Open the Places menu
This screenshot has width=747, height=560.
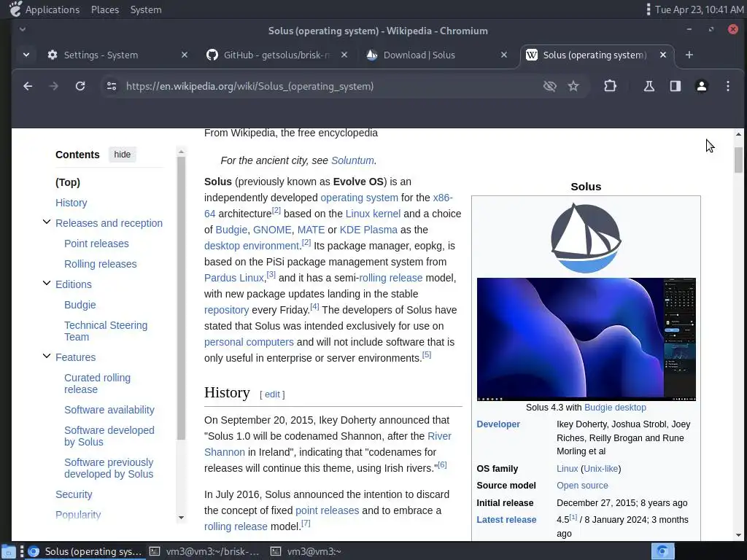(105, 9)
